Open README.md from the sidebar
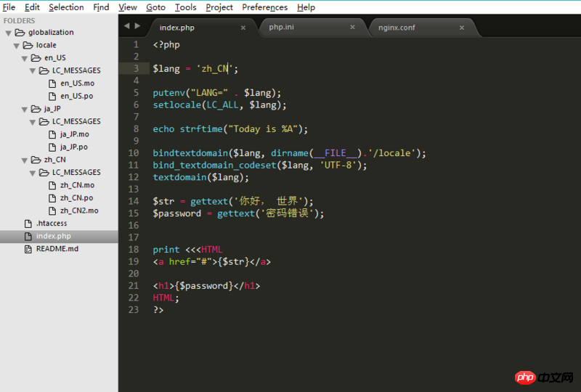Image resolution: width=581 pixels, height=392 pixels. pyautogui.click(x=57, y=248)
